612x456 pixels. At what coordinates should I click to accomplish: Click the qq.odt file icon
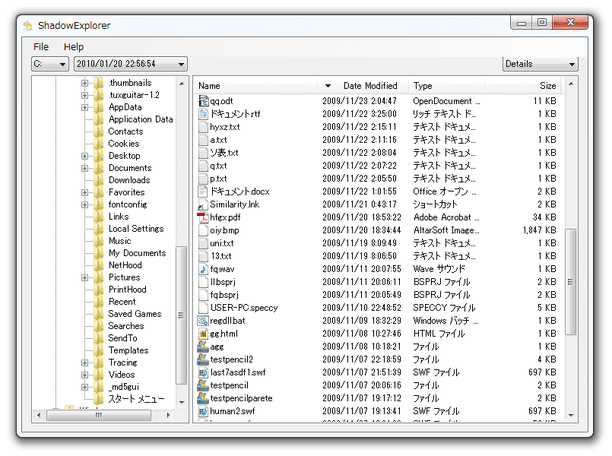pyautogui.click(x=203, y=101)
